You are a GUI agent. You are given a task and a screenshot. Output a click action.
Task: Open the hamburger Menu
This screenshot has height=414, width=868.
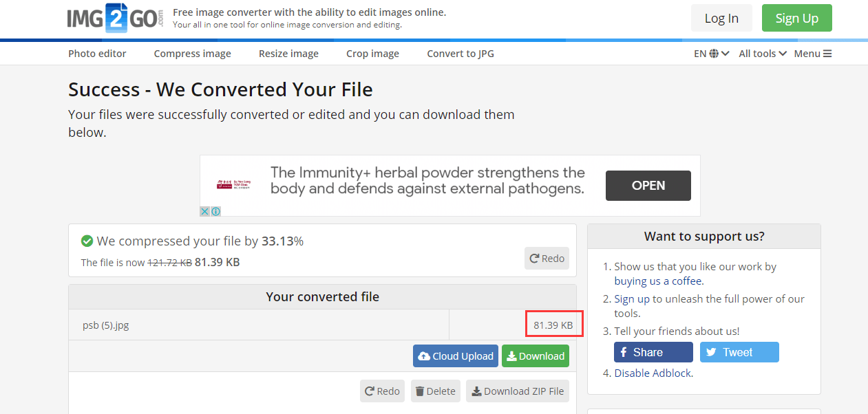813,54
